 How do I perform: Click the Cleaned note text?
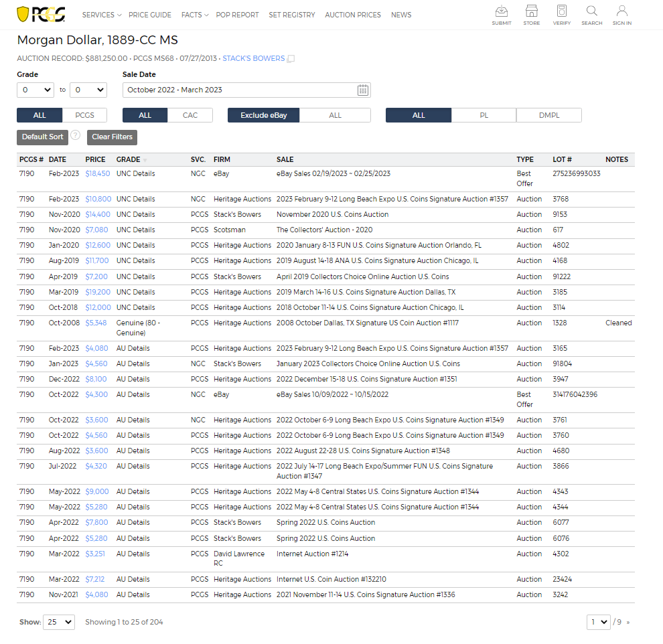[618, 323]
